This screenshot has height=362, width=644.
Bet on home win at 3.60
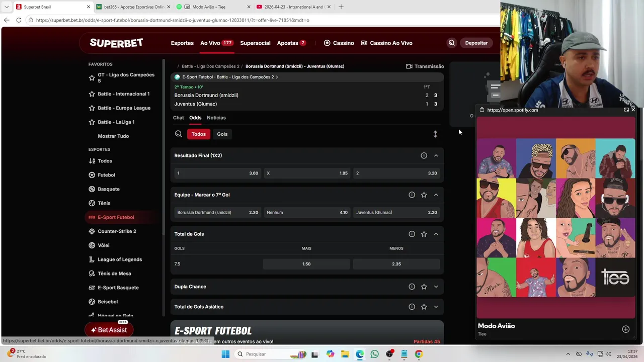[x=217, y=173]
